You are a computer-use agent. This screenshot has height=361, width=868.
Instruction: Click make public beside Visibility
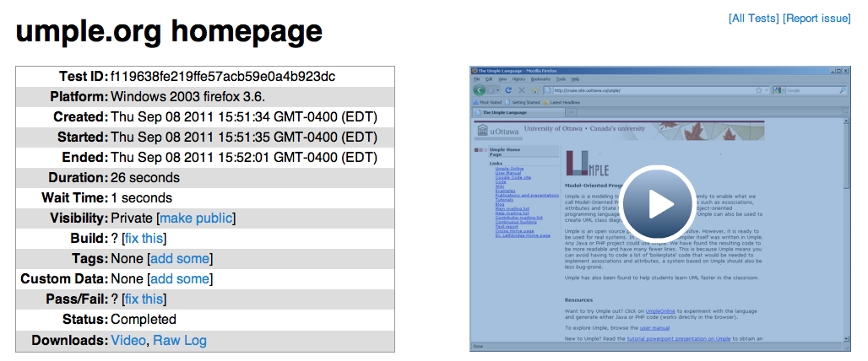(196, 218)
